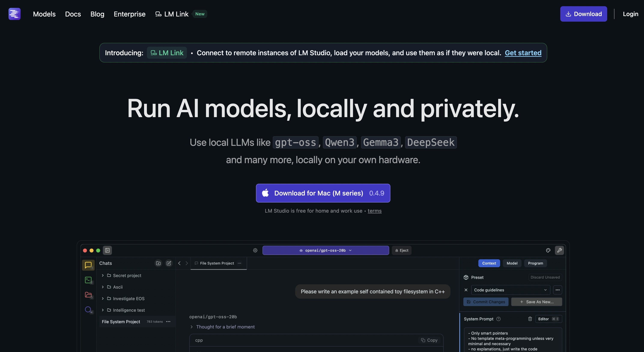Expand the Thought for a brief moment section
The image size is (644, 352).
pos(191,327)
